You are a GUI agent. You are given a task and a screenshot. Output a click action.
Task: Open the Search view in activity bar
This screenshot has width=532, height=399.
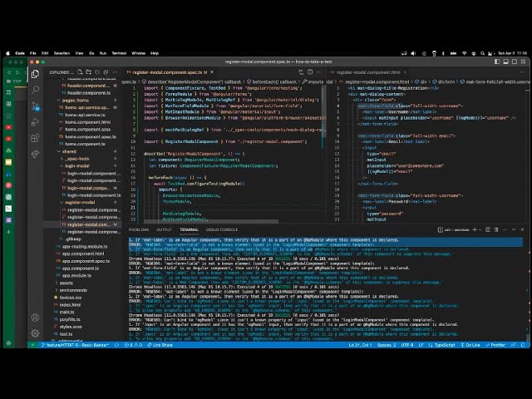coord(35,90)
